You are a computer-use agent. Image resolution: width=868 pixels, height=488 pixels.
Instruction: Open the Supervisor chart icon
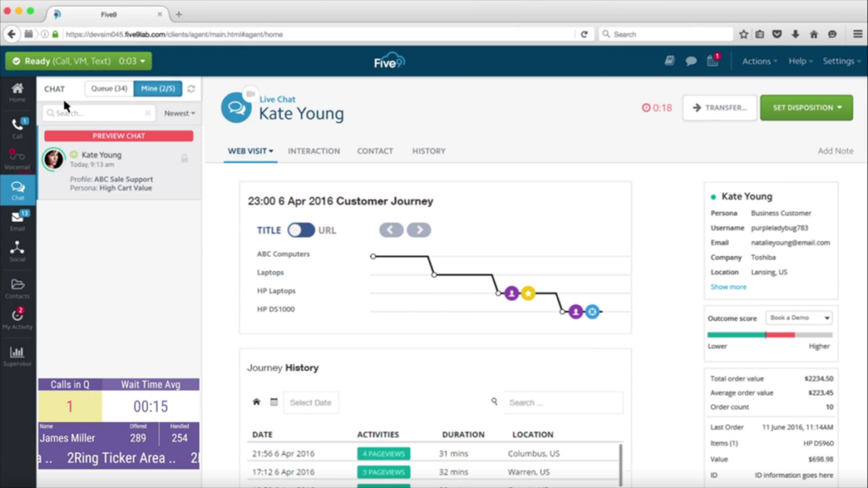point(17,355)
